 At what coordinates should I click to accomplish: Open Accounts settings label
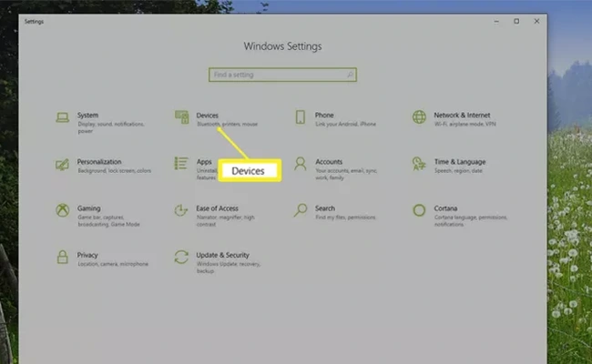click(x=329, y=162)
